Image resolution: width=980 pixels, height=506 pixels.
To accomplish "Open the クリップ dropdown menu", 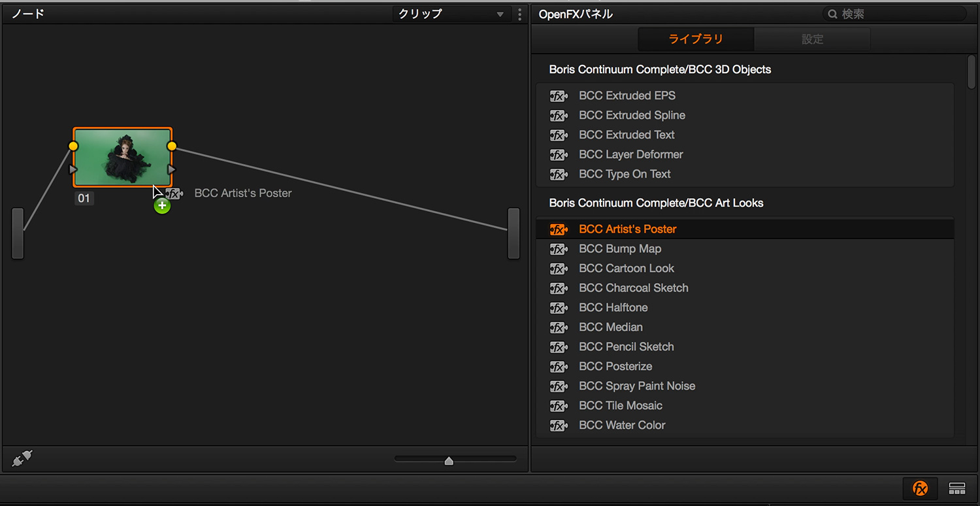I will tap(450, 14).
